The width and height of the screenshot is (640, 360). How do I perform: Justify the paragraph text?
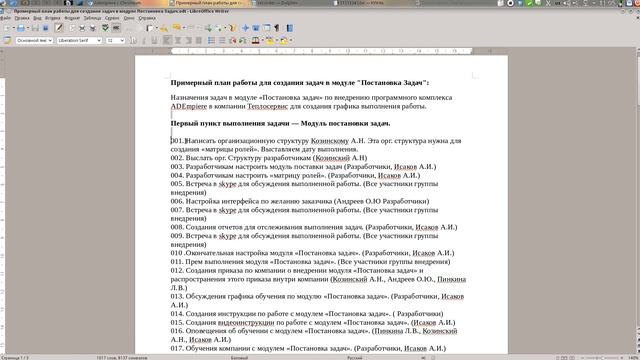(199, 40)
